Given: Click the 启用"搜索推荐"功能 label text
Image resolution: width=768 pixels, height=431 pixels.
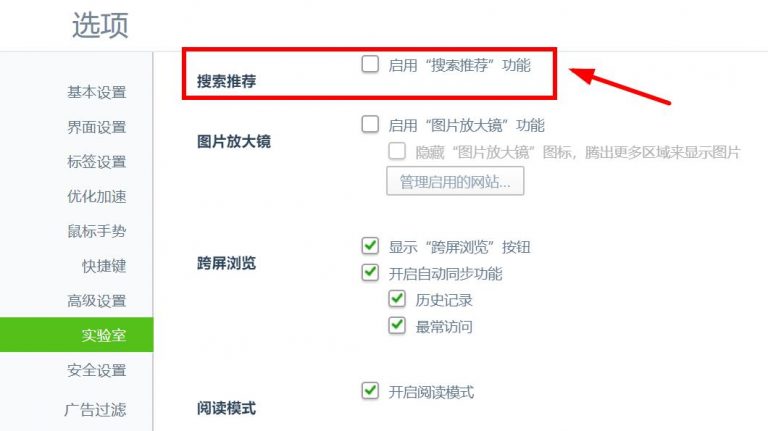Looking at the screenshot, I should coord(459,65).
